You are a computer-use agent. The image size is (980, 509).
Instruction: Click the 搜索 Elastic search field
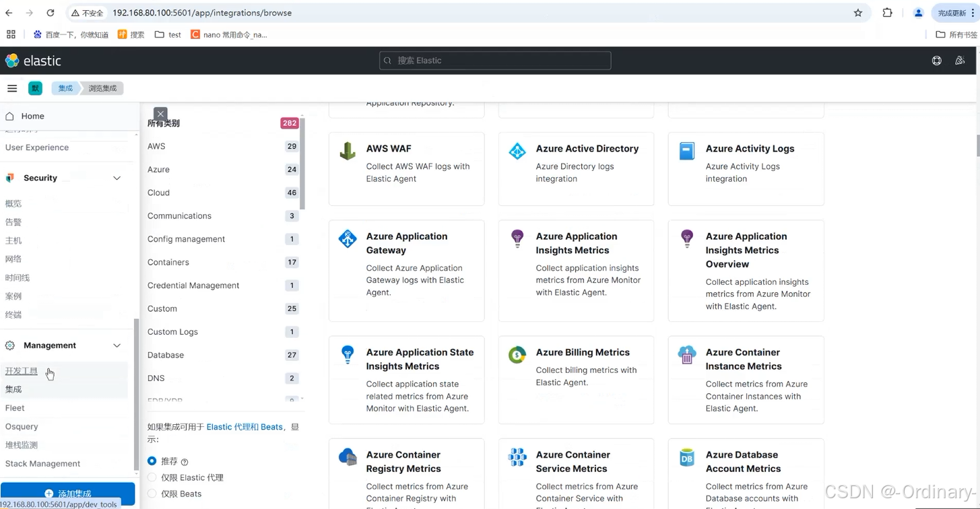[x=495, y=61]
